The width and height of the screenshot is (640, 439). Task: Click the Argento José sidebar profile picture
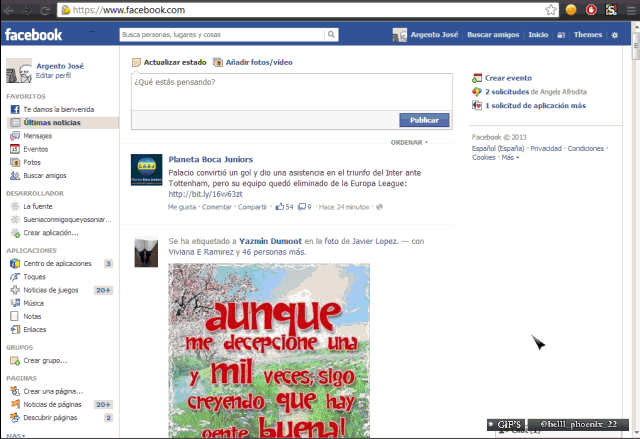pos(19,70)
